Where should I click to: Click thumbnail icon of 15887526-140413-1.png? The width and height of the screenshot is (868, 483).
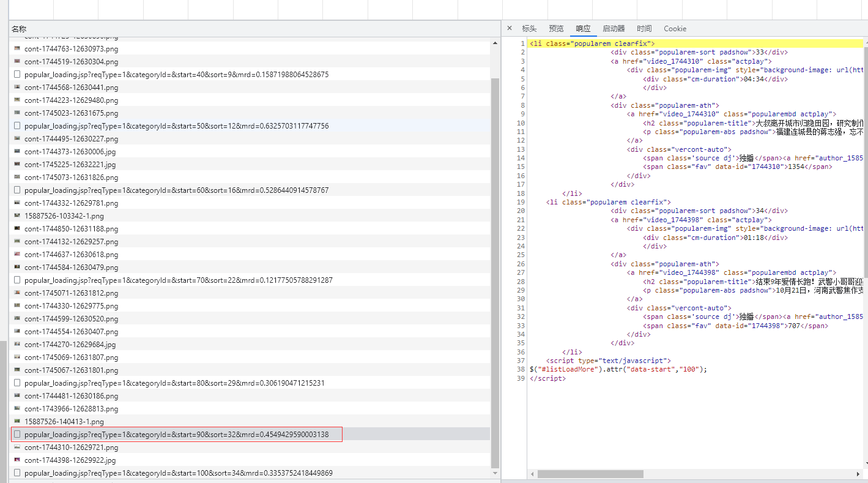click(17, 422)
